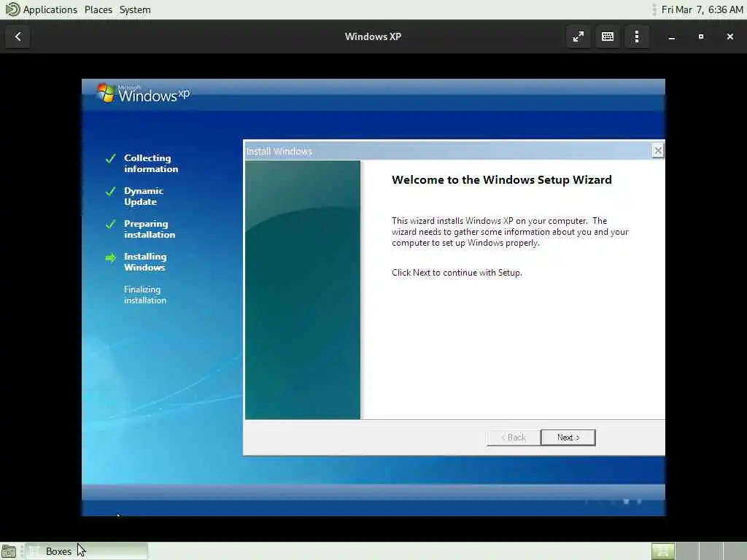The height and width of the screenshot is (560, 747).
Task: Close the Boxes window
Action: (729, 36)
